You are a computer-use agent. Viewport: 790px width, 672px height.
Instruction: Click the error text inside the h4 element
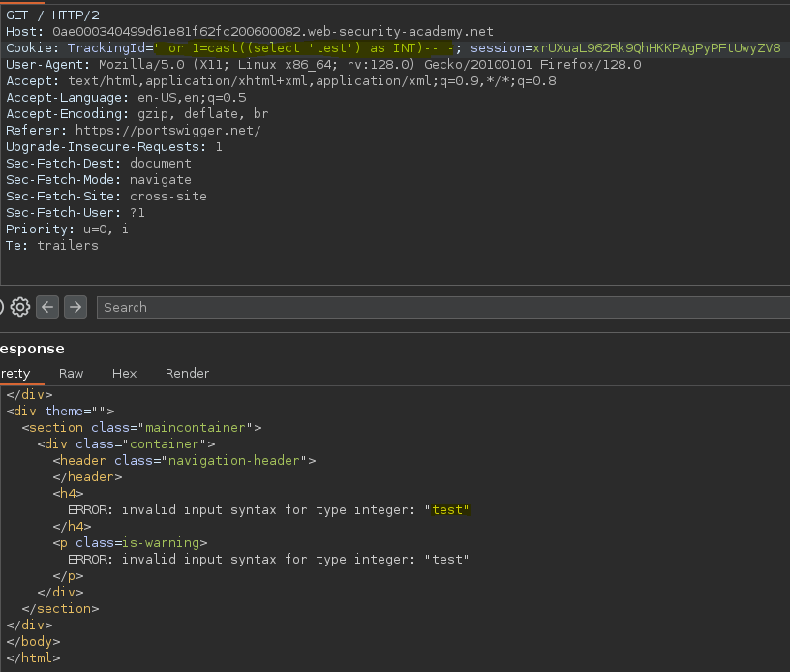tap(268, 509)
